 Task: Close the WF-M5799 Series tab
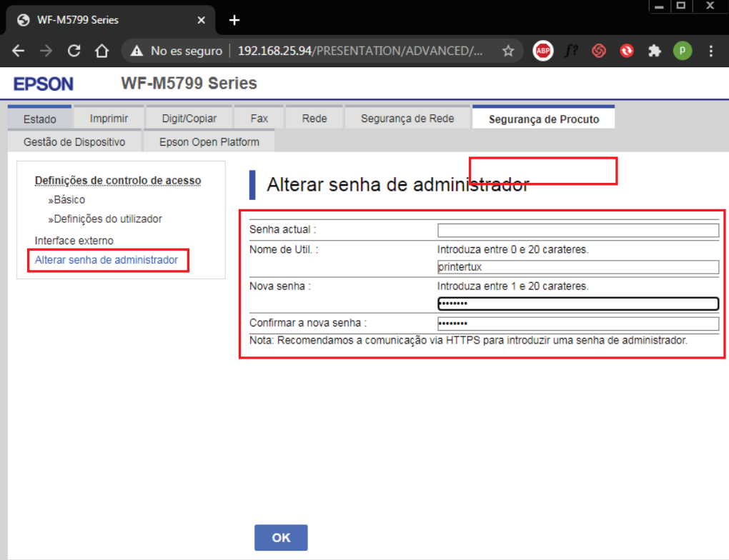[x=202, y=20]
